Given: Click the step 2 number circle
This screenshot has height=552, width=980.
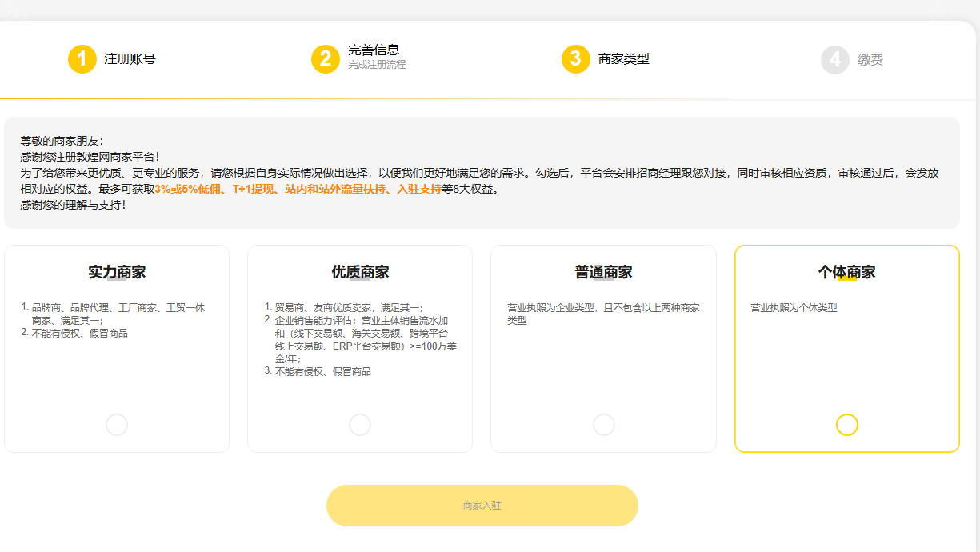Looking at the screenshot, I should (326, 59).
